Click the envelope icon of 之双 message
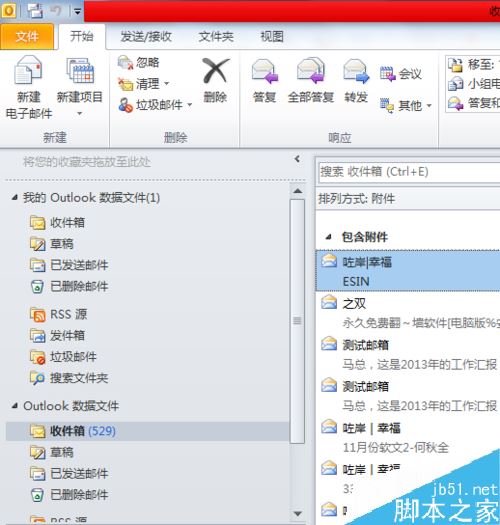Viewport: 500px width, 525px height. [329, 302]
